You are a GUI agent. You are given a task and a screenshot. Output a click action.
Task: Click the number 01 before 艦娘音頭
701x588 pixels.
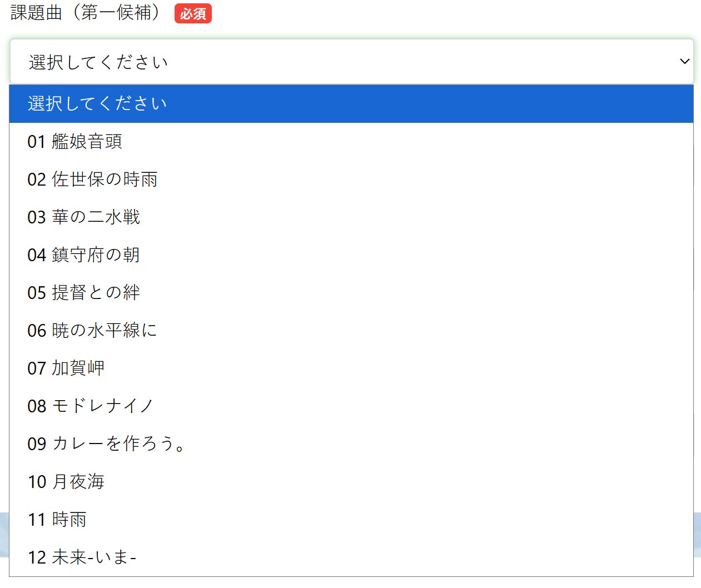[36, 142]
